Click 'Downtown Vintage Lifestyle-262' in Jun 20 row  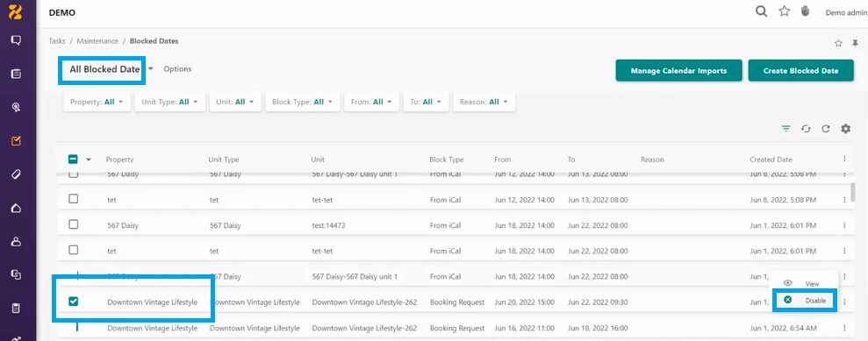click(x=364, y=302)
